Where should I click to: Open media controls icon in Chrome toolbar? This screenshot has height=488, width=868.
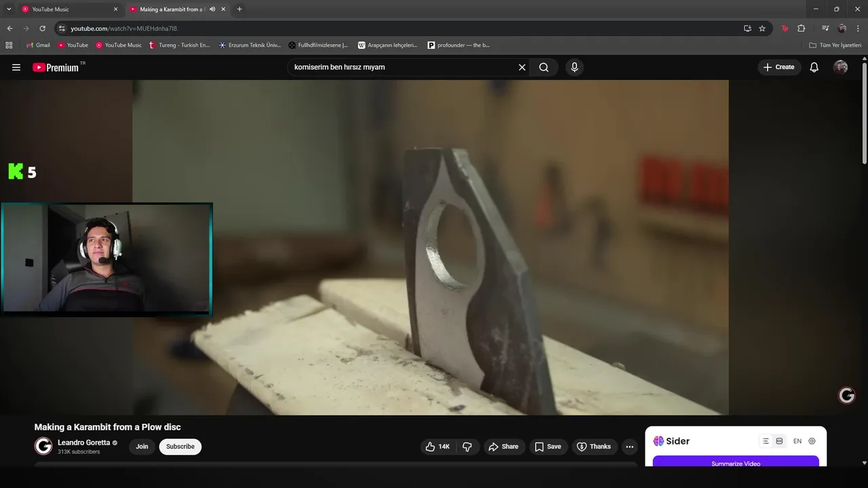coord(825,28)
